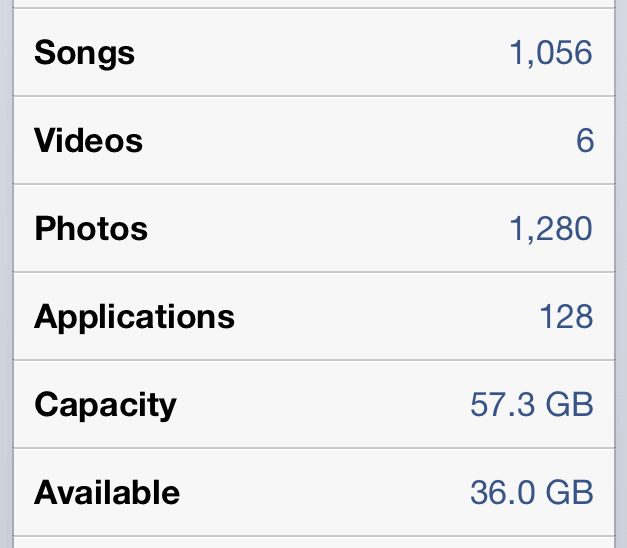
Task: Tap the partial row below Available
Action: pyautogui.click(x=313, y=543)
